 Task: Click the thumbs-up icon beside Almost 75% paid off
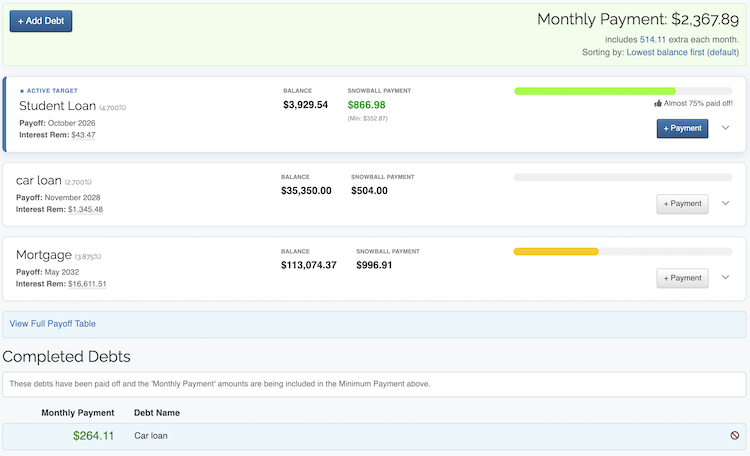[x=658, y=103]
